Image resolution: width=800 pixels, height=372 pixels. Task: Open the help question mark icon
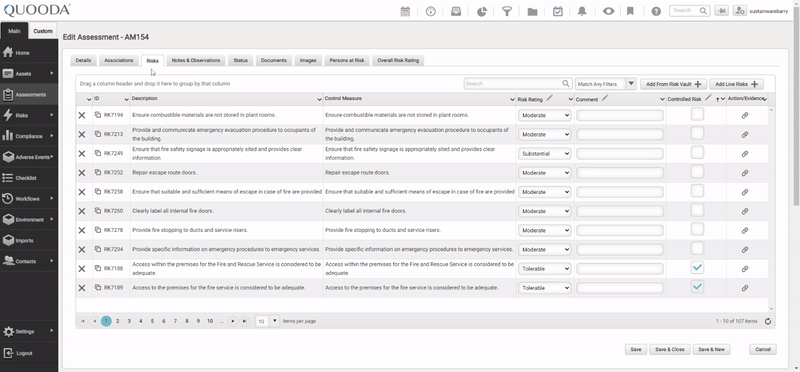click(656, 11)
